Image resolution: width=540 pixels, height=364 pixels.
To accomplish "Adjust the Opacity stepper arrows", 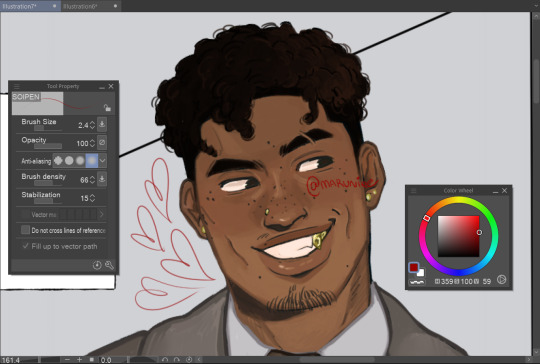I will (92, 143).
